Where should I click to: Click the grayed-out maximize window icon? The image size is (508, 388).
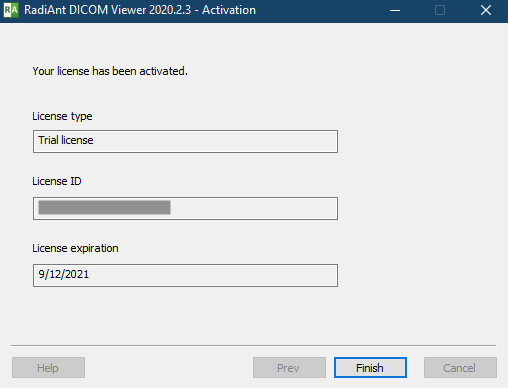440,10
